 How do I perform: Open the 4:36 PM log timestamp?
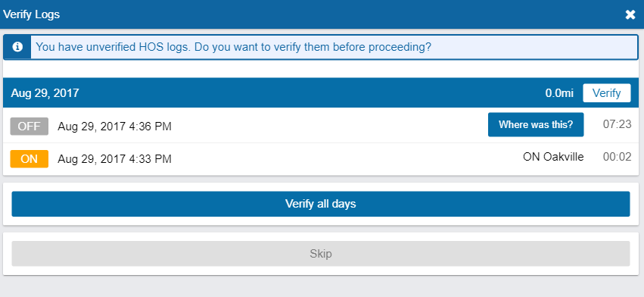point(114,127)
